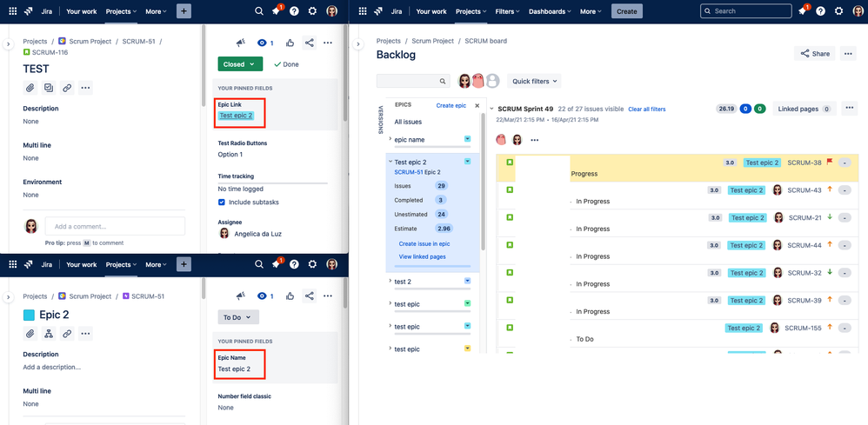The image size is (868, 425).
Task: Click the Create button in the navigation bar
Action: [x=625, y=11]
